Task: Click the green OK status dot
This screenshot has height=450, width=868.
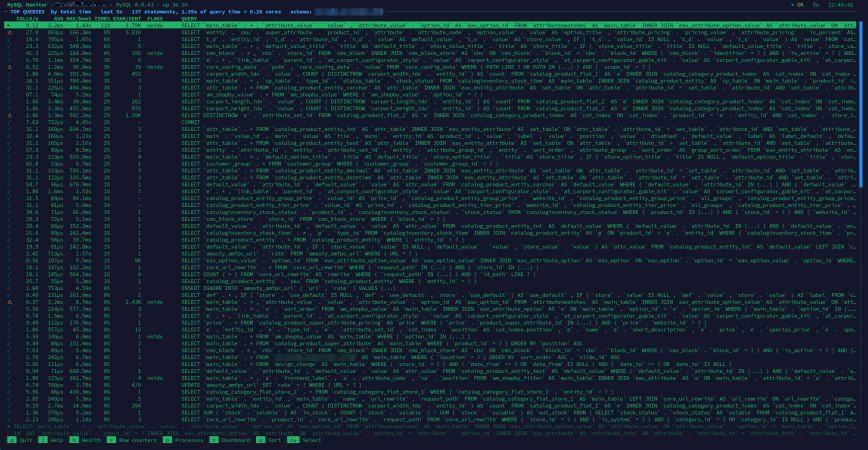Action: click(x=793, y=5)
